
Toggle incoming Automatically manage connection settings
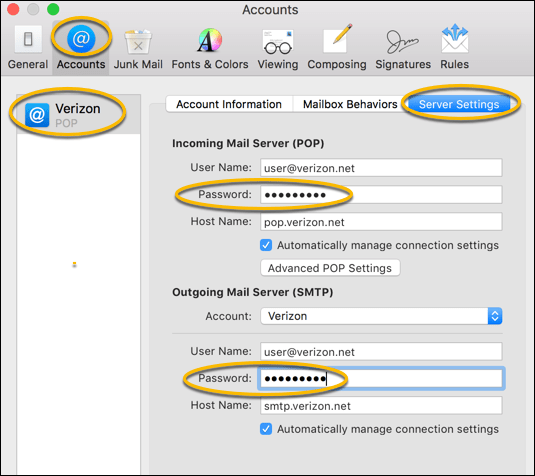266,245
